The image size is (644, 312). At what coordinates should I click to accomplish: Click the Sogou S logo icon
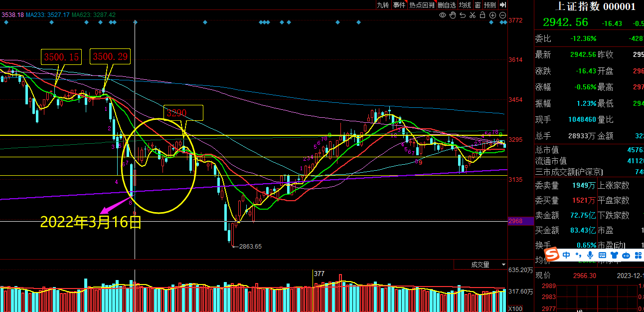552,255
